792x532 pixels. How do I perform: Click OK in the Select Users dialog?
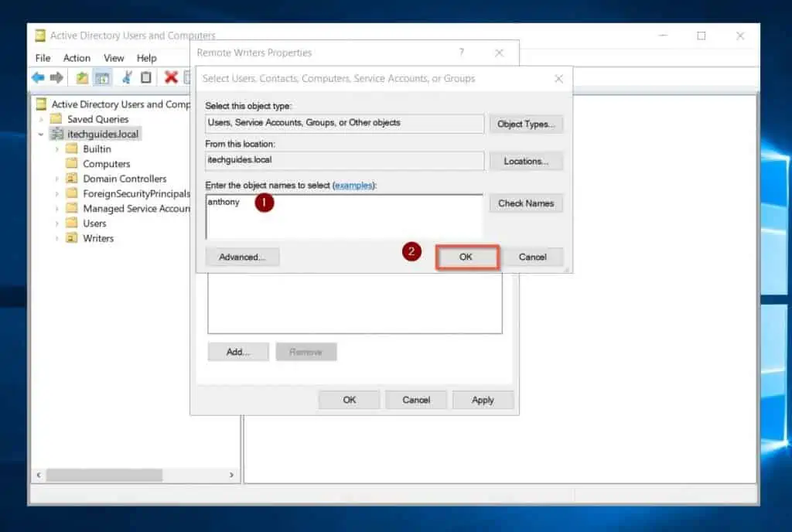[x=466, y=257]
